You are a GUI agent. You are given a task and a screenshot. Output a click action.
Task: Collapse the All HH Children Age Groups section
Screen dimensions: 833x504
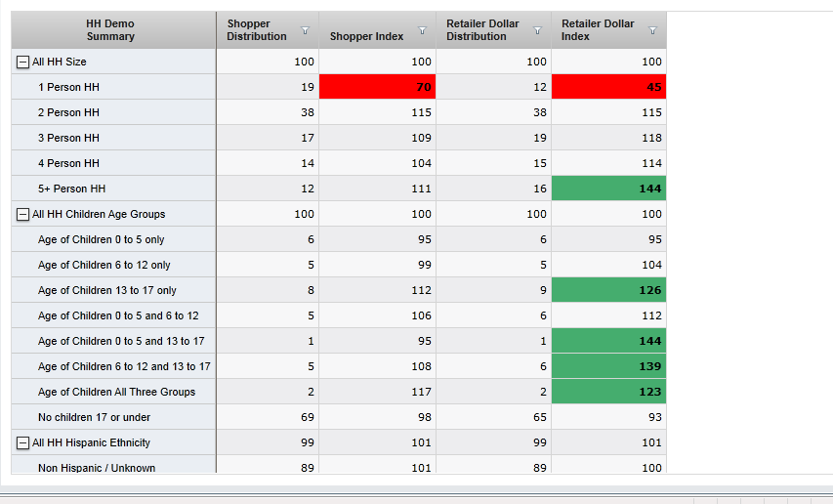click(x=22, y=214)
